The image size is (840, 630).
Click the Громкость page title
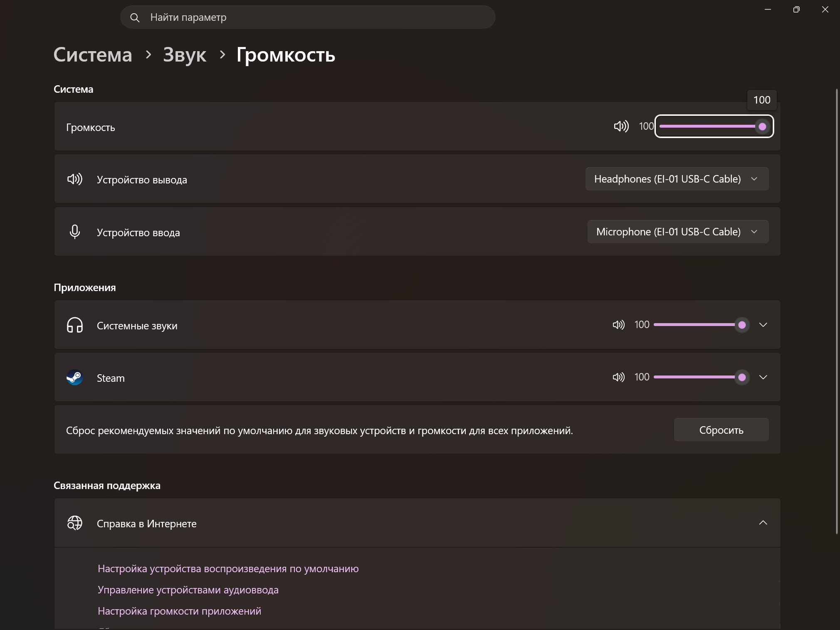pyautogui.click(x=286, y=54)
